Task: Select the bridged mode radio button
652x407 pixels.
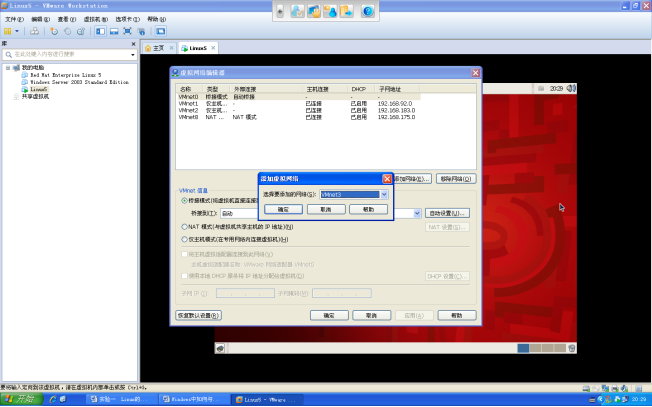Action: pyautogui.click(x=184, y=200)
